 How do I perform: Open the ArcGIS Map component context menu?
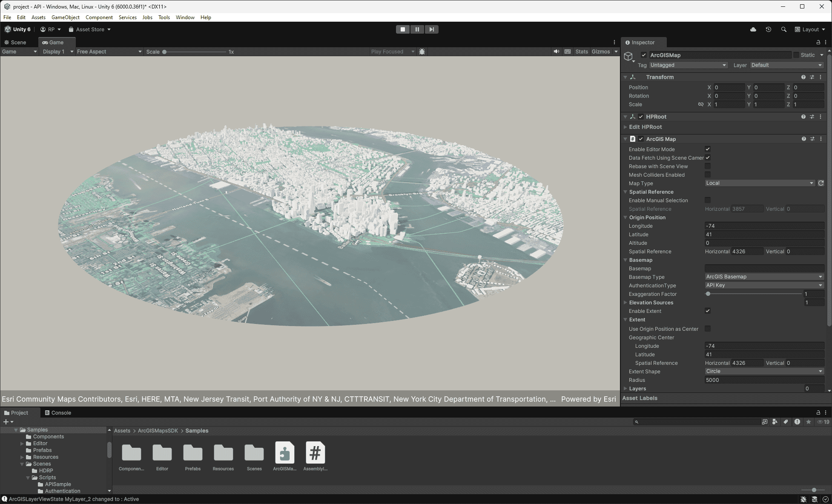(821, 139)
